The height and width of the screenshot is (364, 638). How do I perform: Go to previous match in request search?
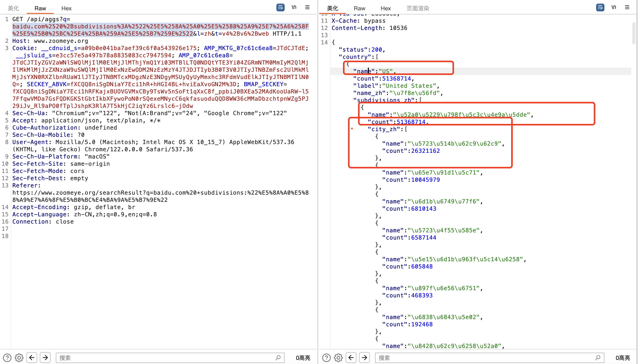[32, 358]
